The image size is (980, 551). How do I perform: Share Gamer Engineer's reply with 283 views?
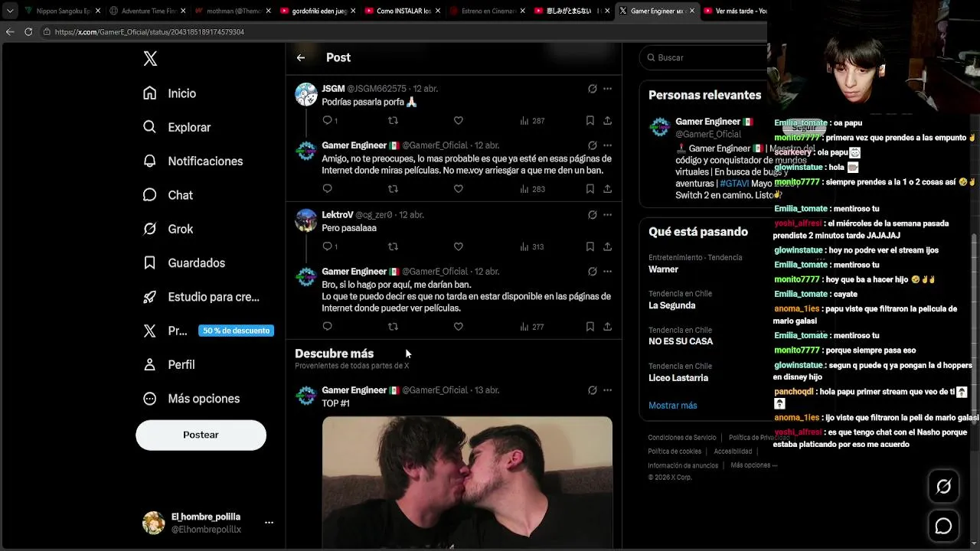coord(607,188)
